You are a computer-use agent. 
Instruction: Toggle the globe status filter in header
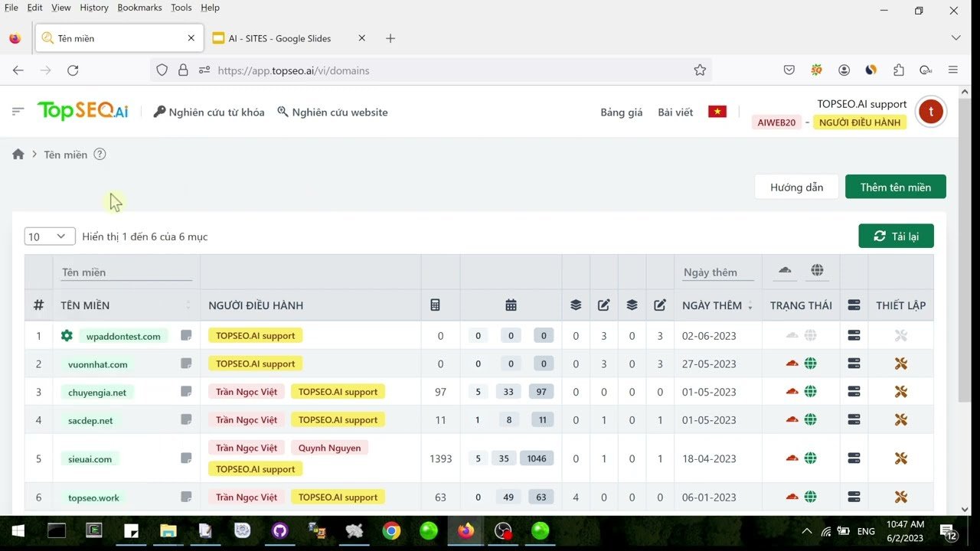click(817, 270)
